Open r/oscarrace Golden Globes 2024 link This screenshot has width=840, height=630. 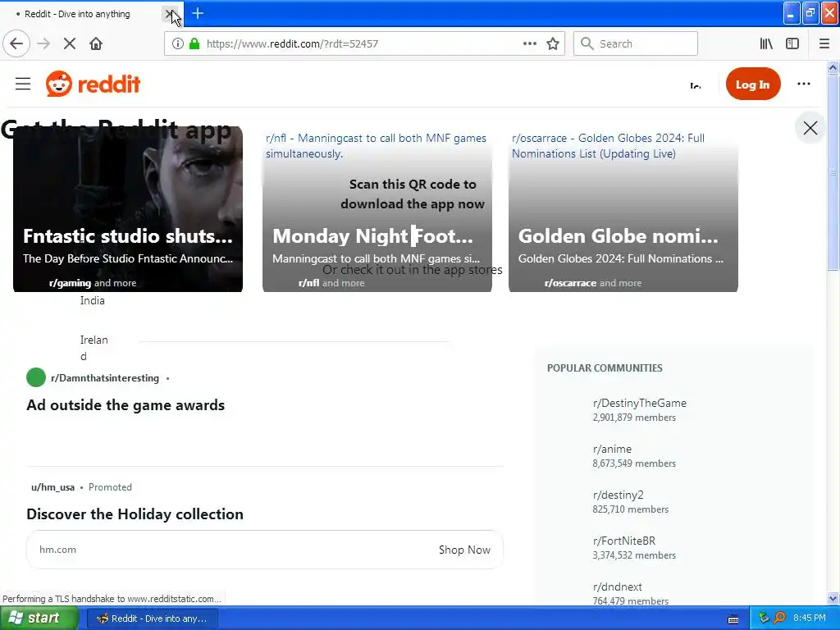[x=608, y=146]
